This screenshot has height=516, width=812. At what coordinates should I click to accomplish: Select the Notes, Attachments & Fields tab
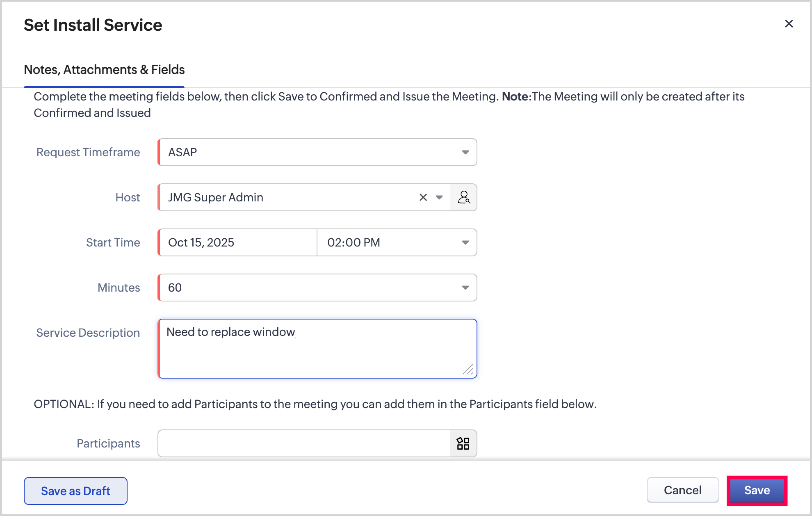pyautogui.click(x=104, y=70)
